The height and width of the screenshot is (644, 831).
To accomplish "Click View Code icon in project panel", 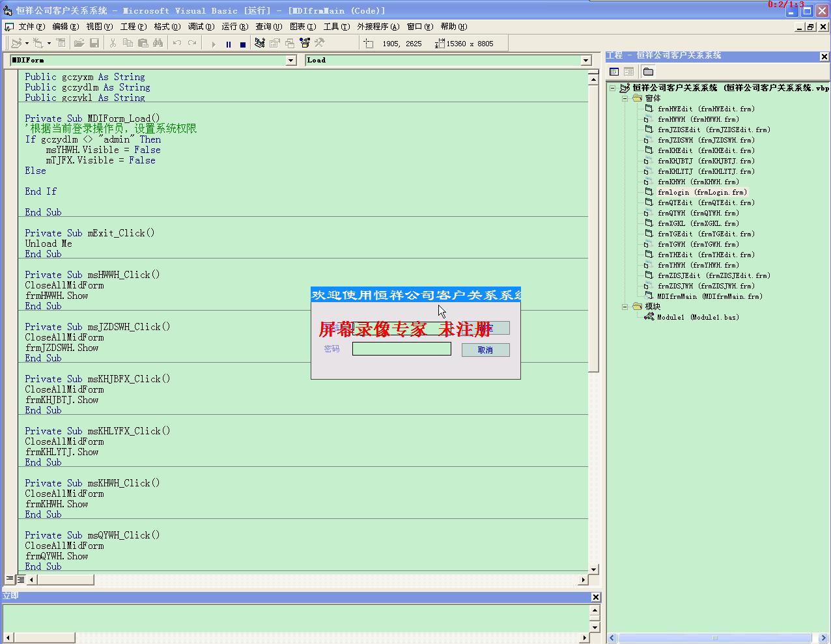I will [x=614, y=72].
